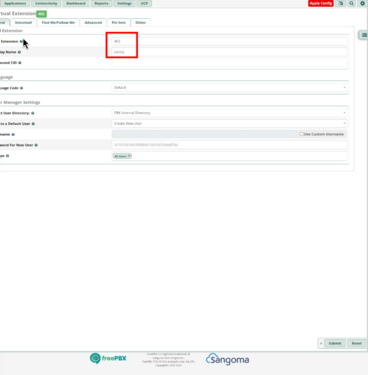Screen dimensions: 368x375
Task: Remove the All Users group tag
Action: tap(129, 156)
